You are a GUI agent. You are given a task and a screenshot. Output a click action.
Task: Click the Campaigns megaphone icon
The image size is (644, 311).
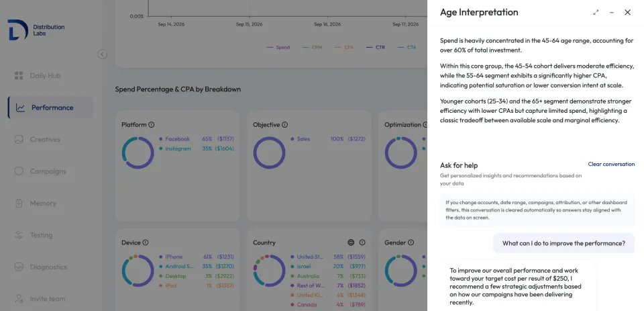point(19,171)
